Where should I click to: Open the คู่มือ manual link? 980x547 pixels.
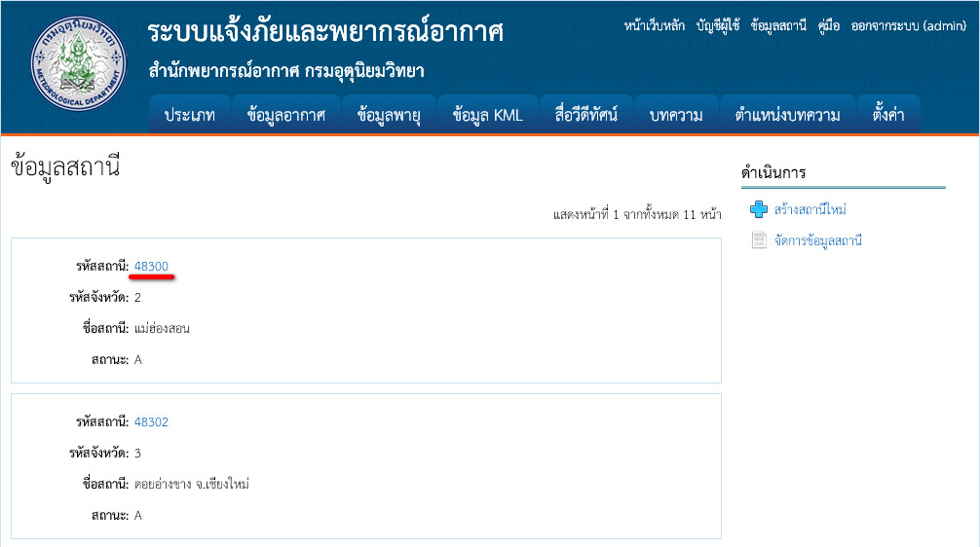pyautogui.click(x=829, y=25)
